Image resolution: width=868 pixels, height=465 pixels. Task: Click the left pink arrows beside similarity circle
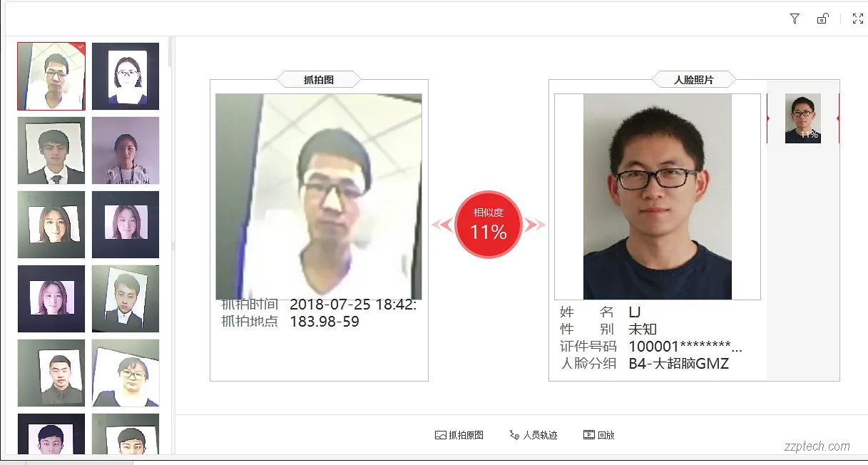click(442, 225)
